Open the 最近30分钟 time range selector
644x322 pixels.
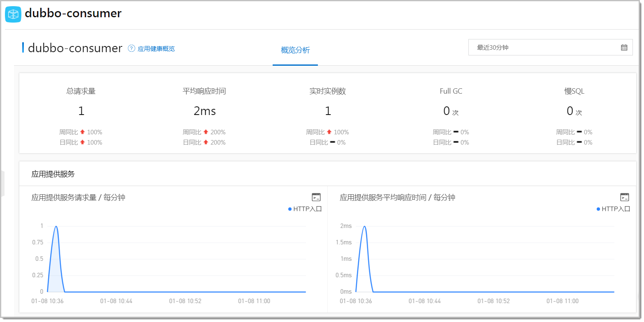tap(550, 48)
